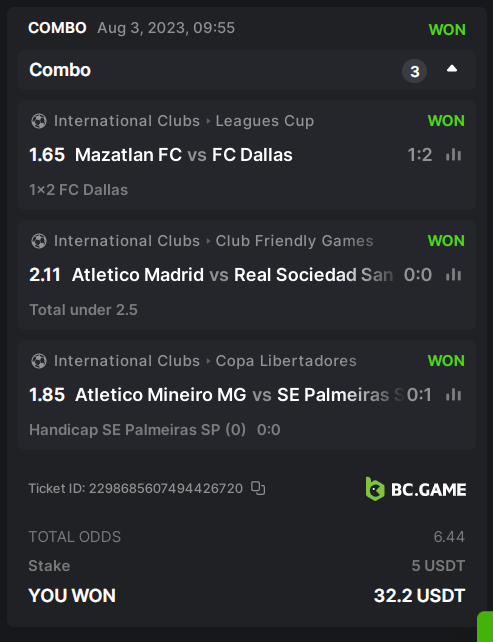Select the Atletico Mineiro MG vs SE Palmeiras match
Screen dimensions: 493x642
coord(240,395)
